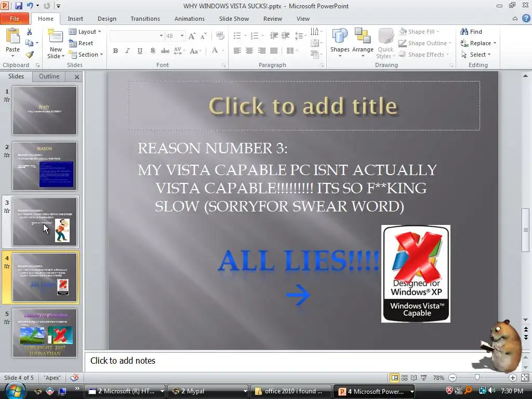Switch to the Insert tab
This screenshot has width=532, height=399.
coord(75,19)
